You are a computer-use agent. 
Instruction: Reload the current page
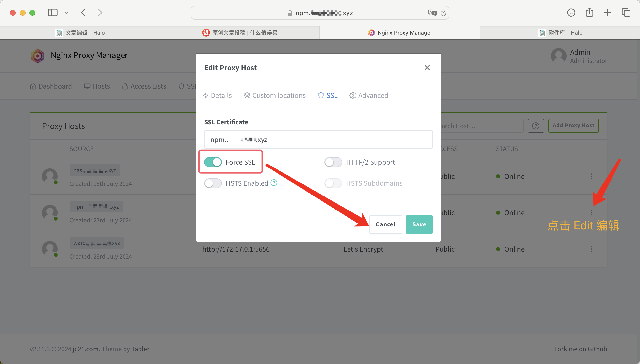443,13
